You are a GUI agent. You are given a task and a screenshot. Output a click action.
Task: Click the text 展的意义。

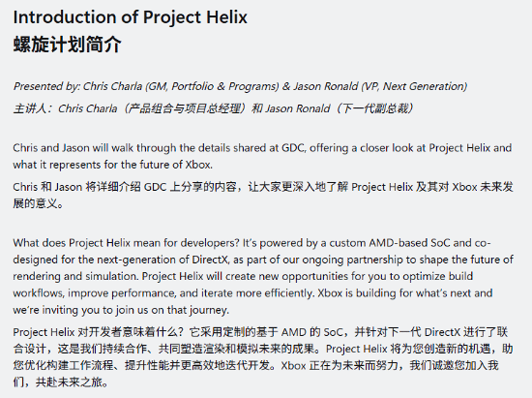38,203
